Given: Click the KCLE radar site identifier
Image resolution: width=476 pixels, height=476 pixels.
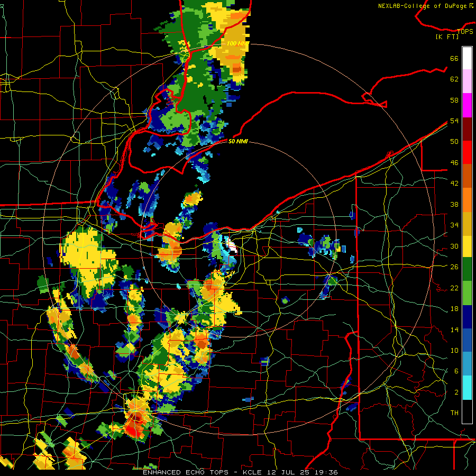Looking at the screenshot, I should tap(252, 472).
